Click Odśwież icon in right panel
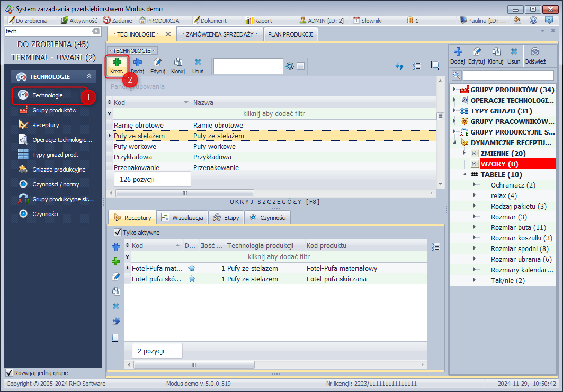This screenshot has width=563, height=392. pyautogui.click(x=535, y=55)
